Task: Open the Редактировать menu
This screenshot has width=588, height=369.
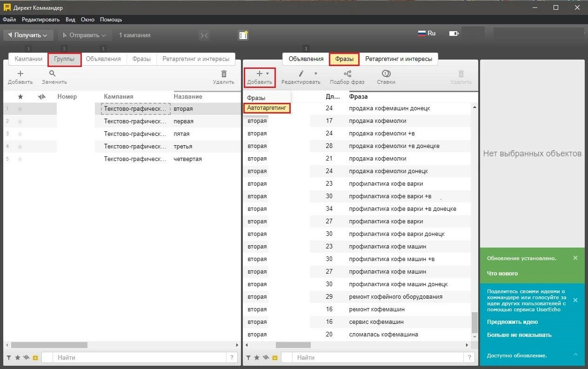Action: (x=40, y=20)
